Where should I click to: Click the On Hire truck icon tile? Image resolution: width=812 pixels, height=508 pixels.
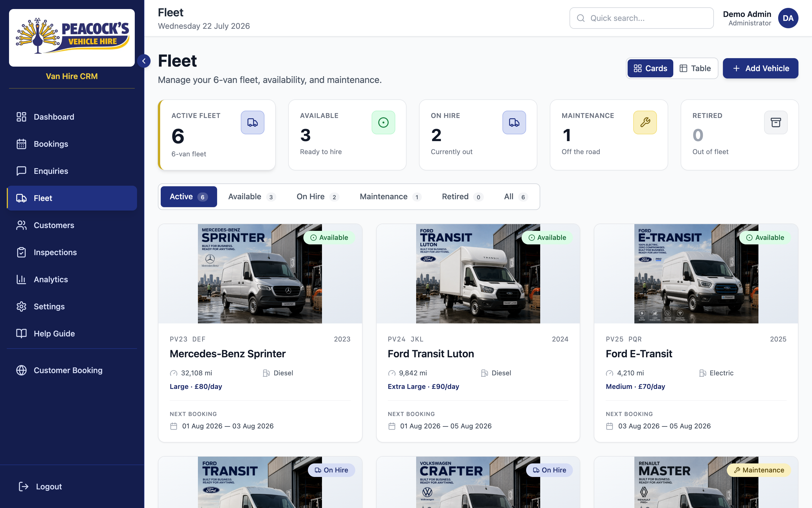point(514,123)
